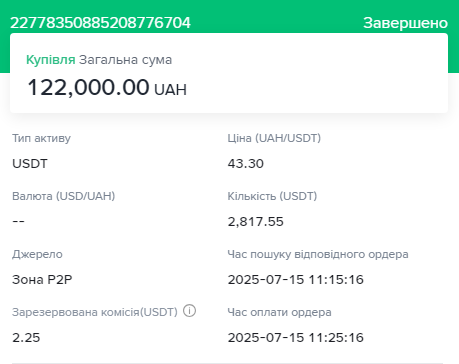The height and width of the screenshot is (364, 459).
Task: Select the timestamp 2025-07-15 11:15:16
Action: [296, 279]
